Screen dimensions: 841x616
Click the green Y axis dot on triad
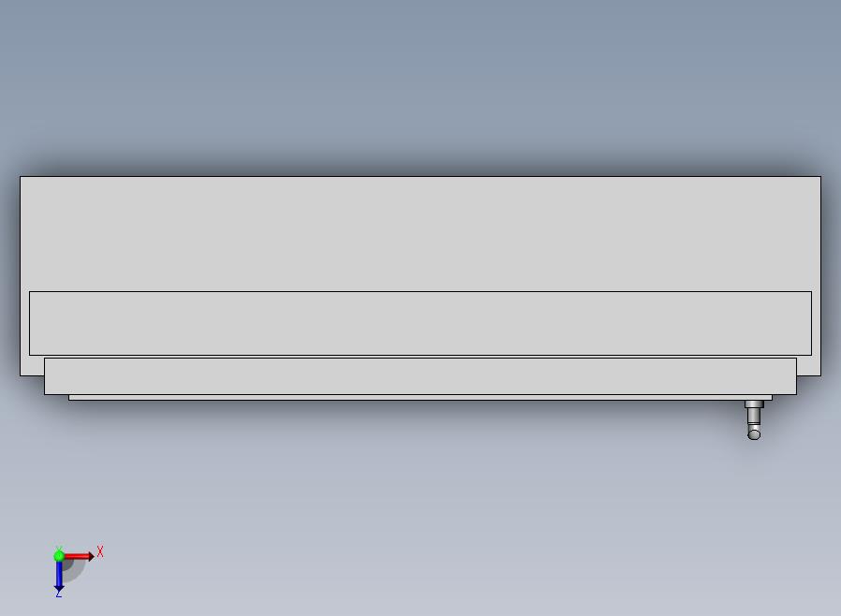(59, 556)
